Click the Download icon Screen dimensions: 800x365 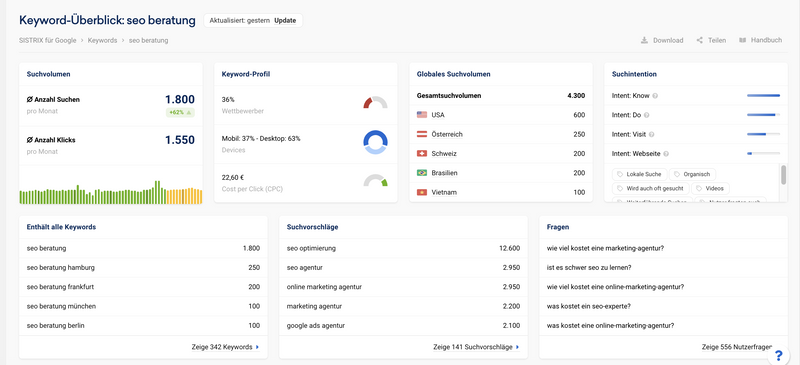[644, 40]
